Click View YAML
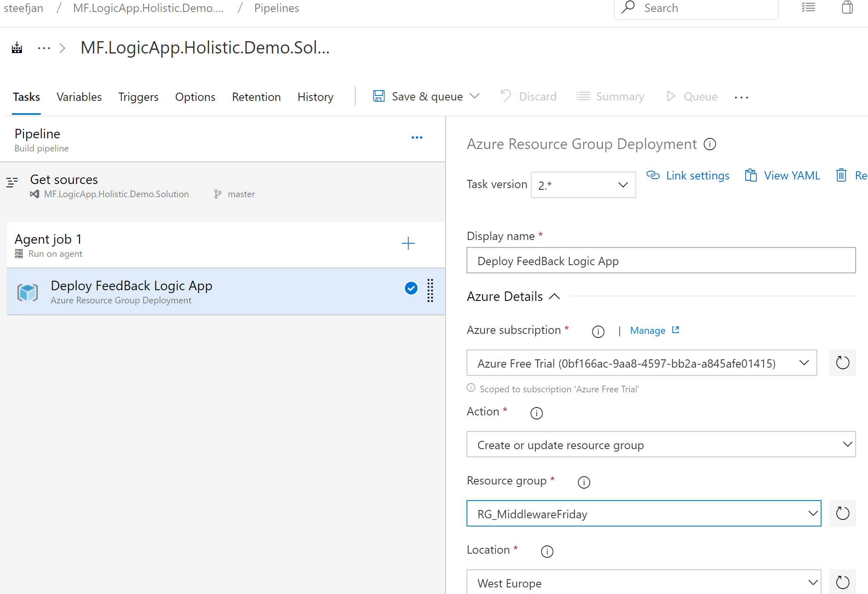The height and width of the screenshot is (594, 868). point(782,175)
